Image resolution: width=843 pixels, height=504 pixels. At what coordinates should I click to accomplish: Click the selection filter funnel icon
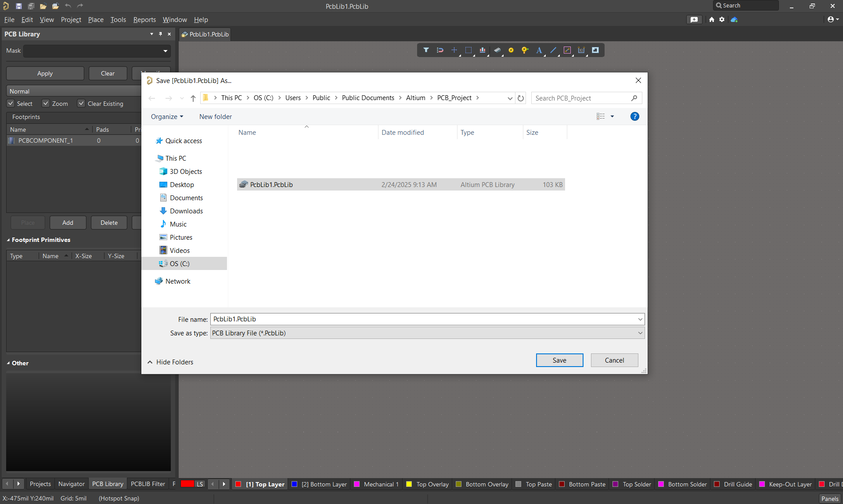[x=426, y=50]
